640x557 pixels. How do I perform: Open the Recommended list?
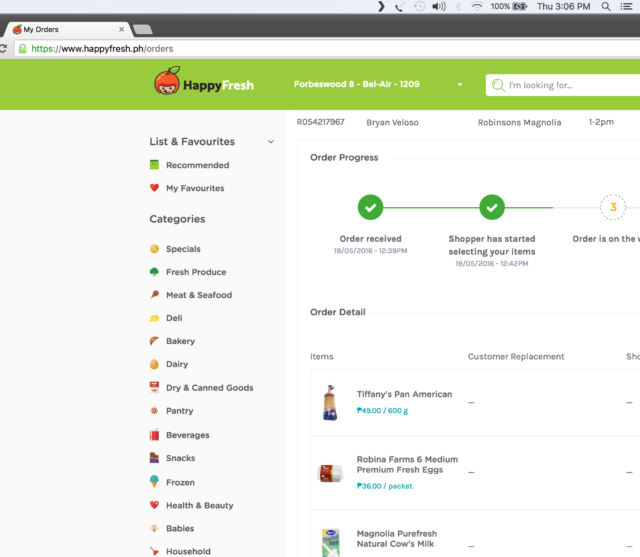tap(198, 165)
